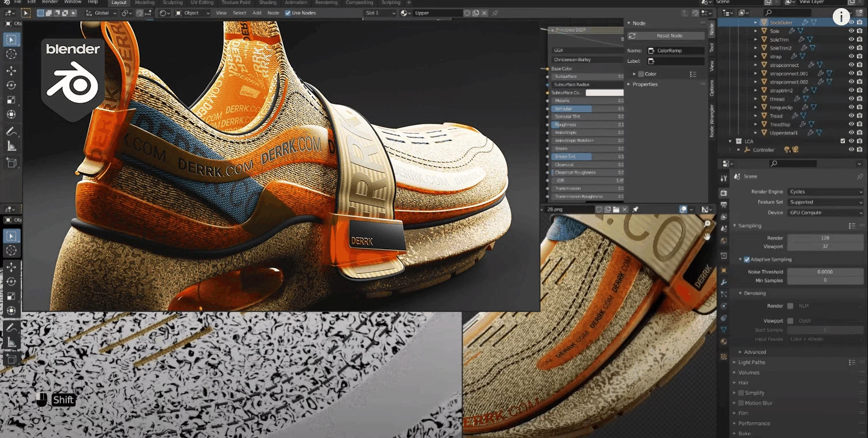The height and width of the screenshot is (438, 868).
Task: Click the Render samples field showing 128
Action: [x=825, y=238]
